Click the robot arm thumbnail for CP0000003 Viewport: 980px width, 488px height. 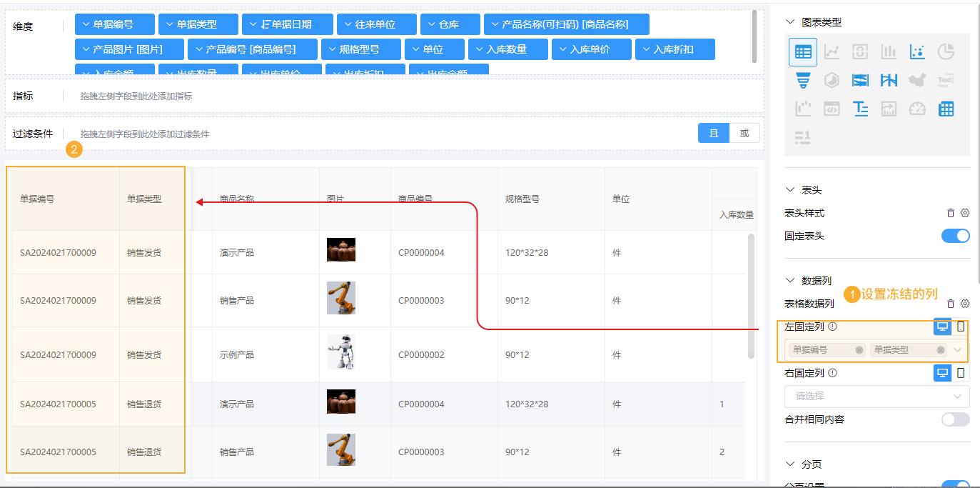(x=340, y=298)
